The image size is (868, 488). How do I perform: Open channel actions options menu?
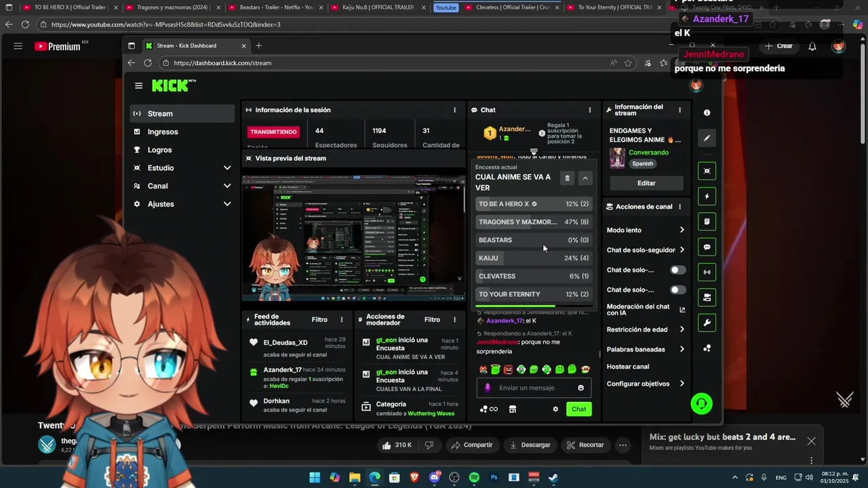(679, 207)
